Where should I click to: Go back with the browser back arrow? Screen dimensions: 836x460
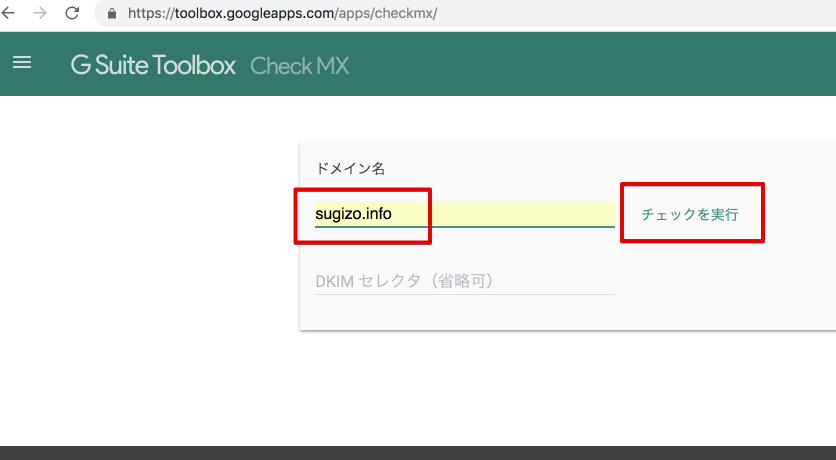[7, 13]
